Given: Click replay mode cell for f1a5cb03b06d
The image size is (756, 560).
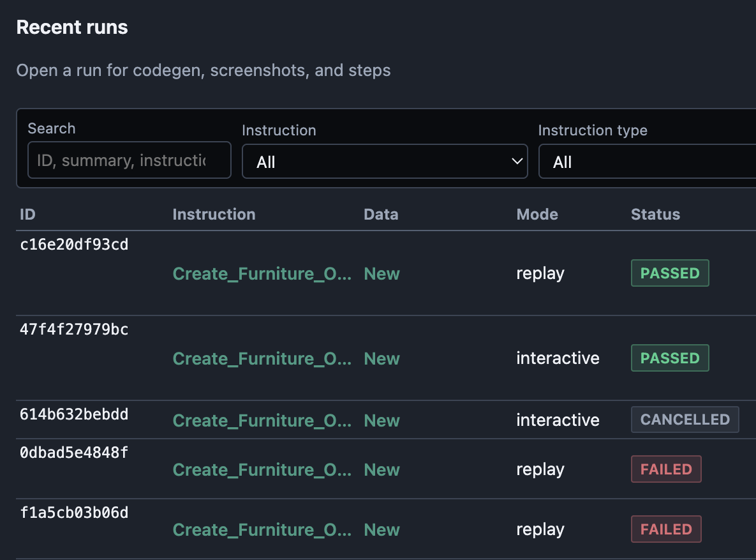Looking at the screenshot, I should (x=540, y=529).
